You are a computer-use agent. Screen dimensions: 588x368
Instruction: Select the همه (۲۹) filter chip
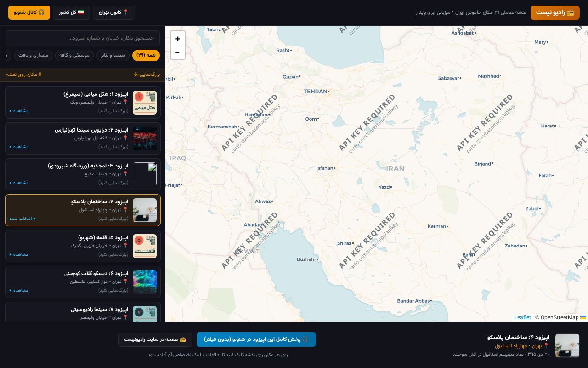pos(146,55)
